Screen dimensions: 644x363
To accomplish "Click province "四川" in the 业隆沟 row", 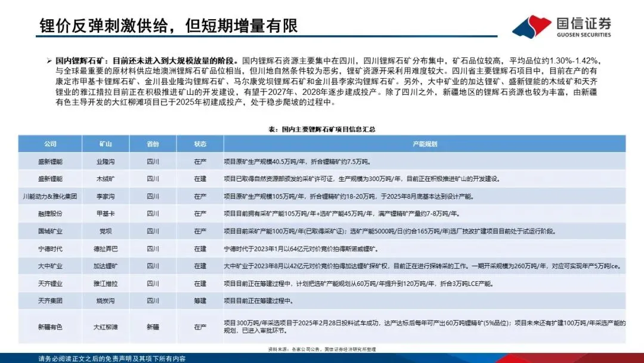I will click(x=153, y=162).
